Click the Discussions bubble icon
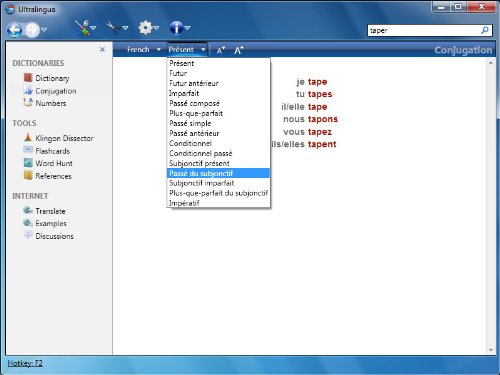The image size is (500, 375). 28,235
